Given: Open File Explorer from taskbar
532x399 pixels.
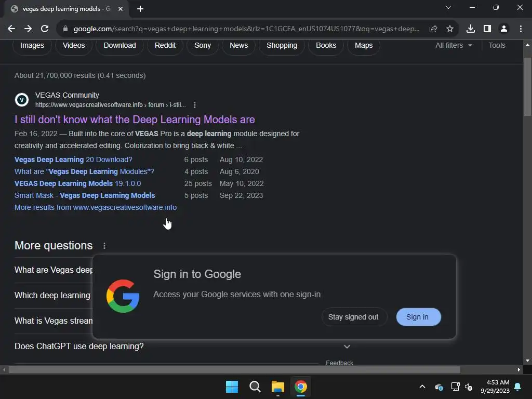Looking at the screenshot, I should [x=278, y=387].
